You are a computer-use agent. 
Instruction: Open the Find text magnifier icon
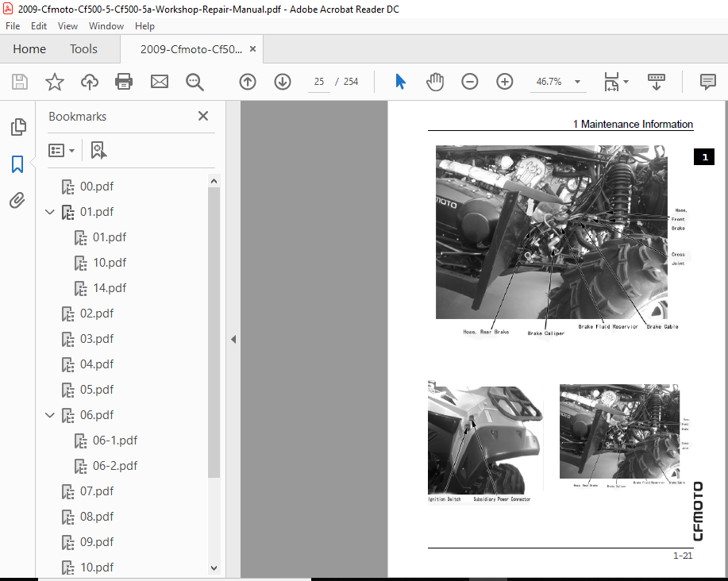(195, 82)
